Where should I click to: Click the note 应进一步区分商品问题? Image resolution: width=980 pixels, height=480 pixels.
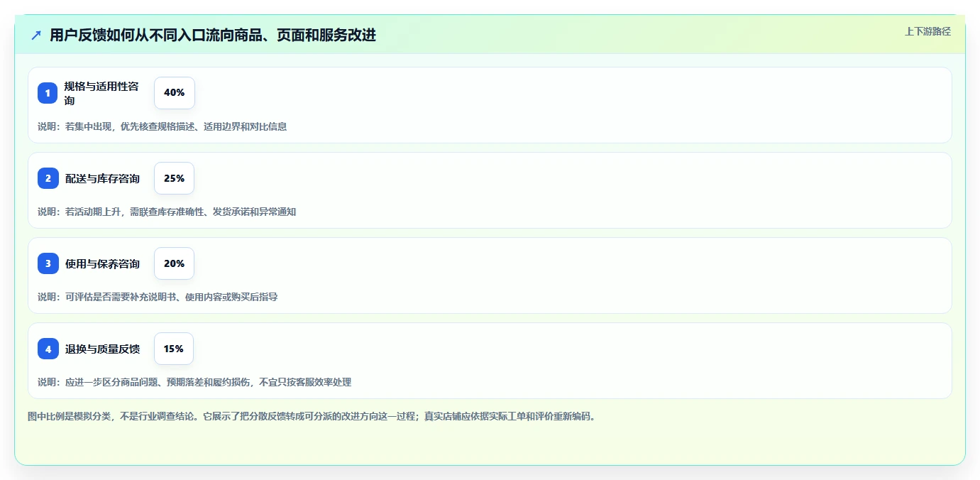(194, 382)
